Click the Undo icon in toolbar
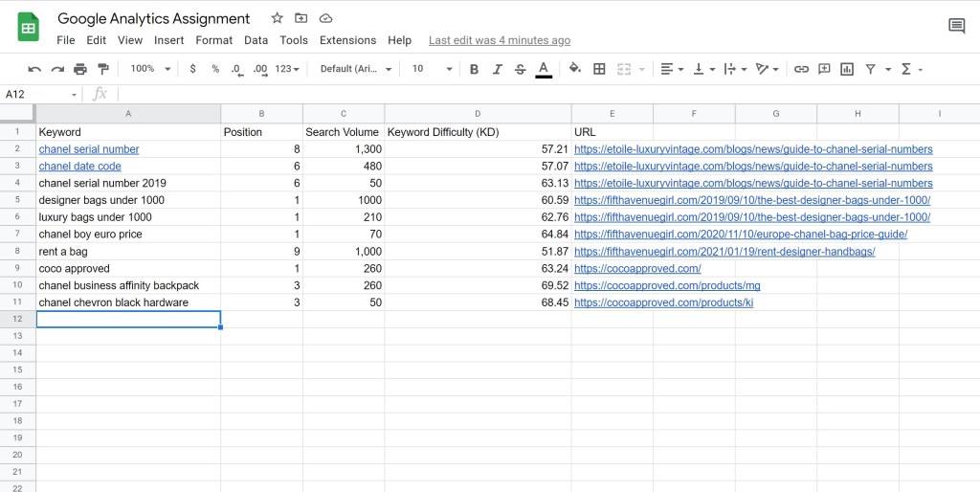The height and width of the screenshot is (492, 980). (34, 69)
